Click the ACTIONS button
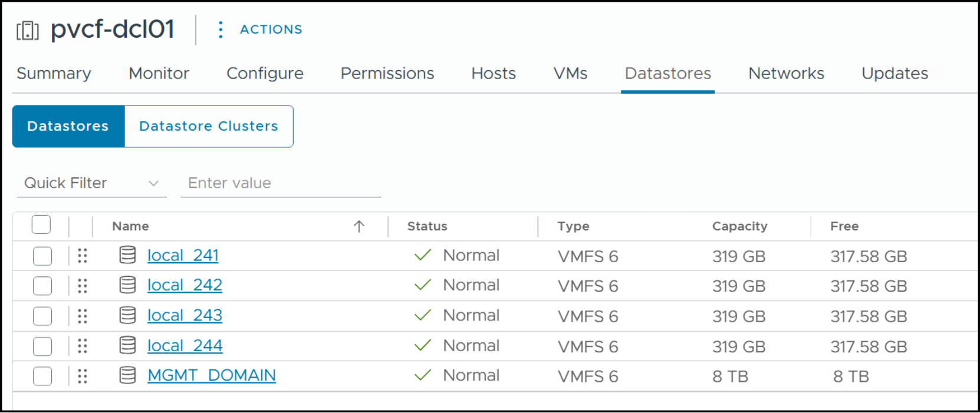Viewport: 980px width, 413px height. pos(271,29)
